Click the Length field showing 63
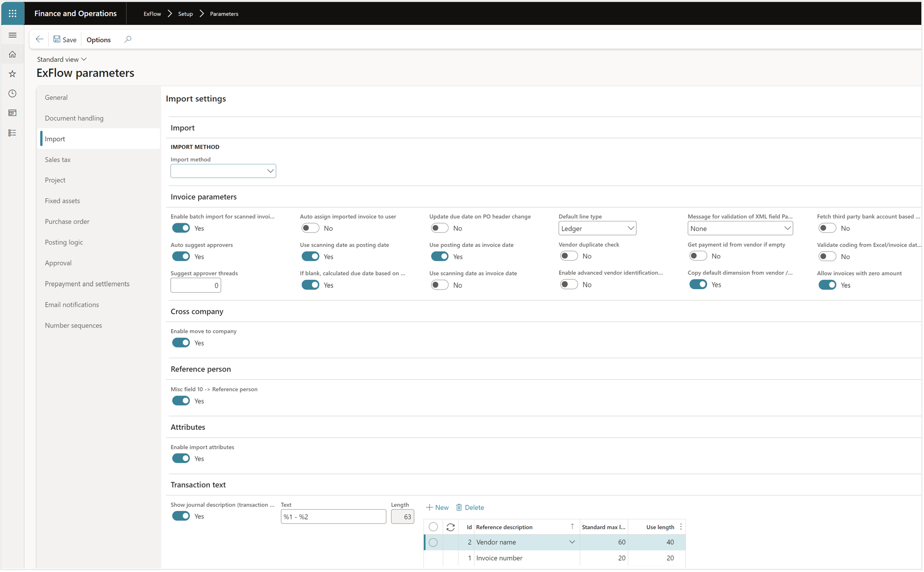 402,517
